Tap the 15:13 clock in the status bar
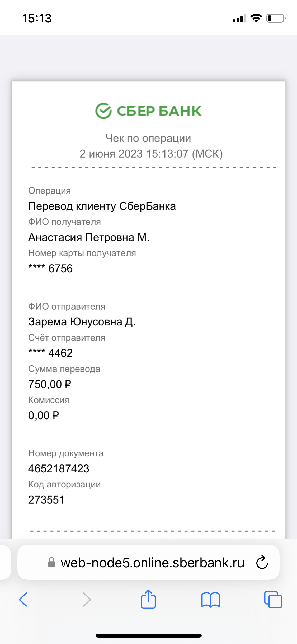This screenshot has width=297, height=644. point(37,19)
